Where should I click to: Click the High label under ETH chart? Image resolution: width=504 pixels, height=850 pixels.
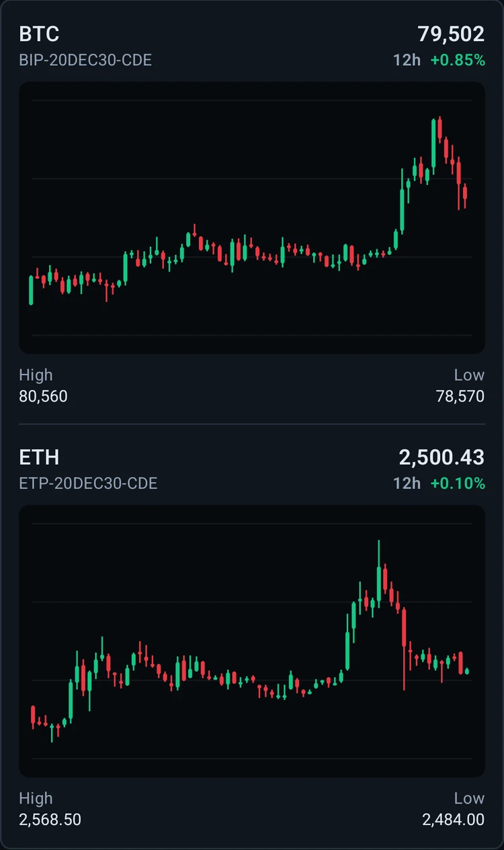36,798
